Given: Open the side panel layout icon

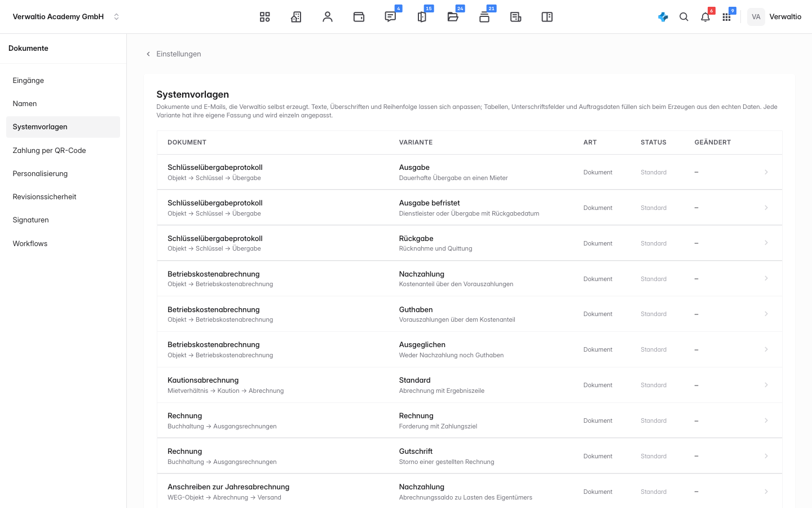Looking at the screenshot, I should point(547,17).
